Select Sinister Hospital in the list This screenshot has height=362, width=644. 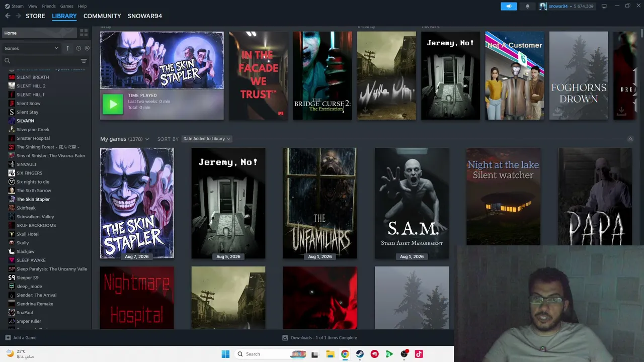click(33, 138)
